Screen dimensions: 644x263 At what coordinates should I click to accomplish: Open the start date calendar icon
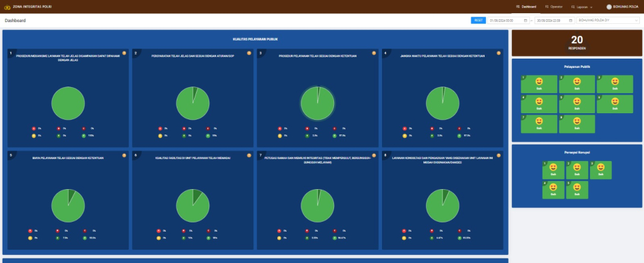525,21
